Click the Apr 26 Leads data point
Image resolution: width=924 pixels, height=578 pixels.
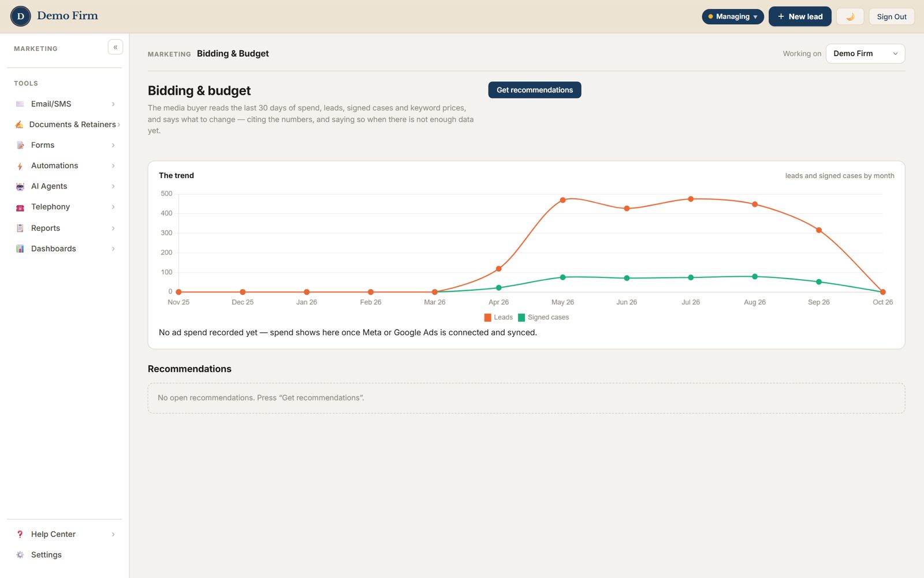click(x=499, y=269)
